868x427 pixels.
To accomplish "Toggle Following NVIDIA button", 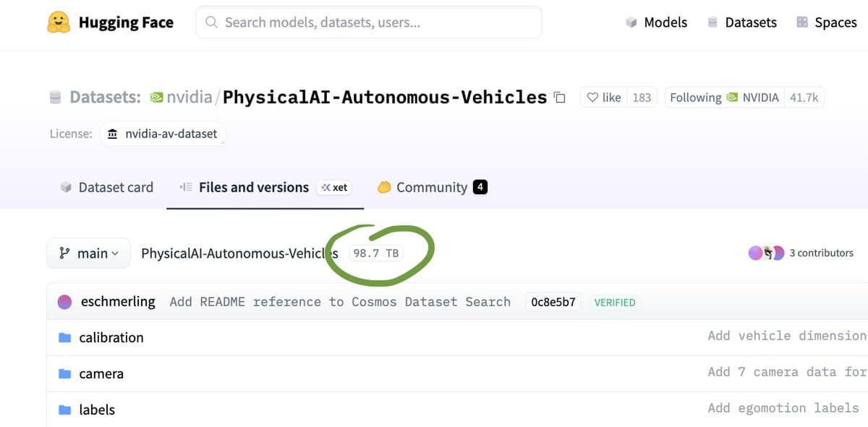I will click(723, 98).
